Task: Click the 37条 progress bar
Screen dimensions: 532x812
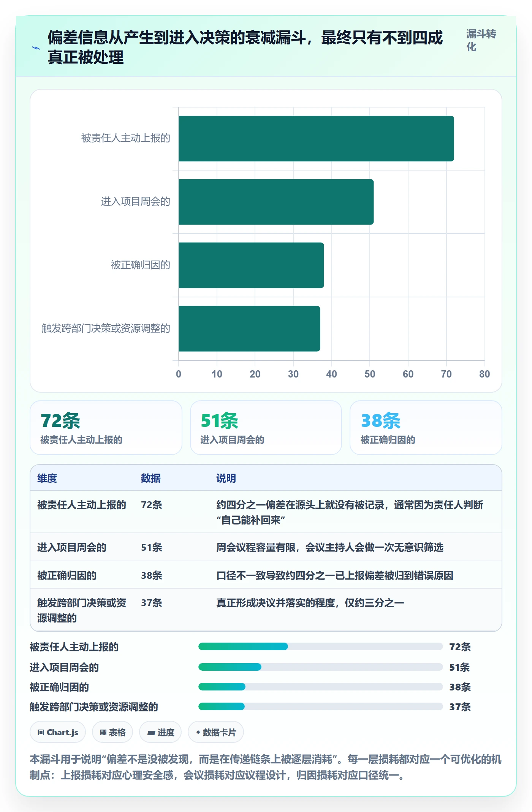Action: (x=320, y=706)
